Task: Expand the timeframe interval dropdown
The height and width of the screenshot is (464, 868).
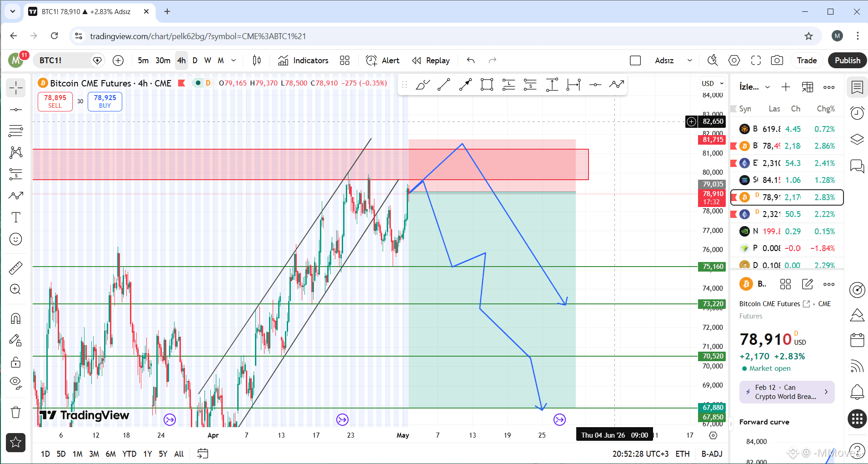Action: click(x=234, y=61)
